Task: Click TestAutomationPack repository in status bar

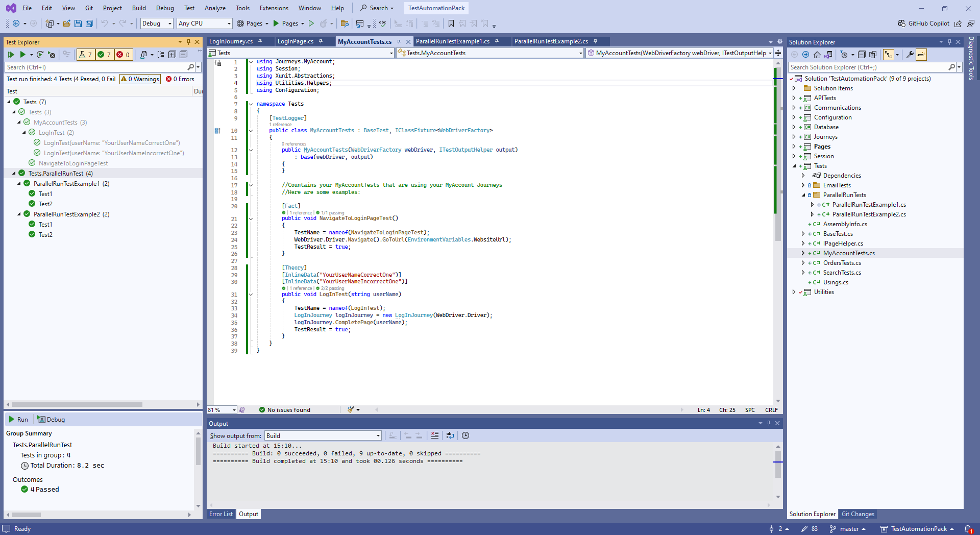Action: [x=917, y=529]
